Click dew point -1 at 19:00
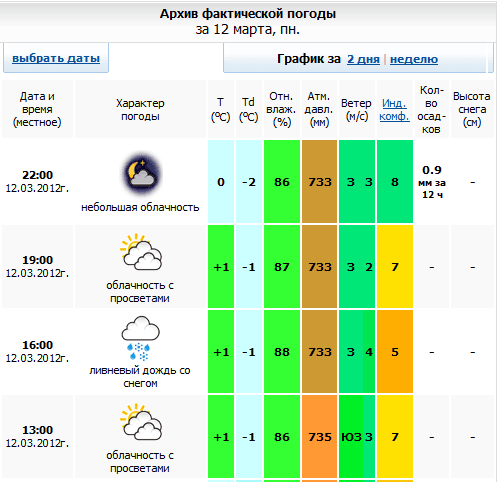504x482 pixels. (x=249, y=267)
